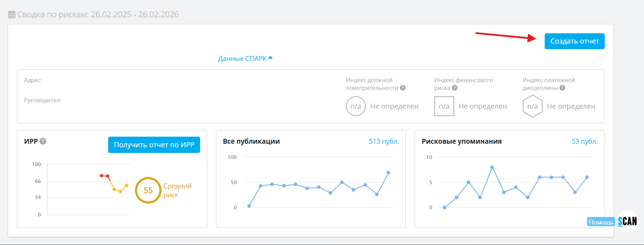The height and width of the screenshot is (245, 644).
Task: Click help icon next to Индекс платежной дисциплины
Action: tap(562, 88)
